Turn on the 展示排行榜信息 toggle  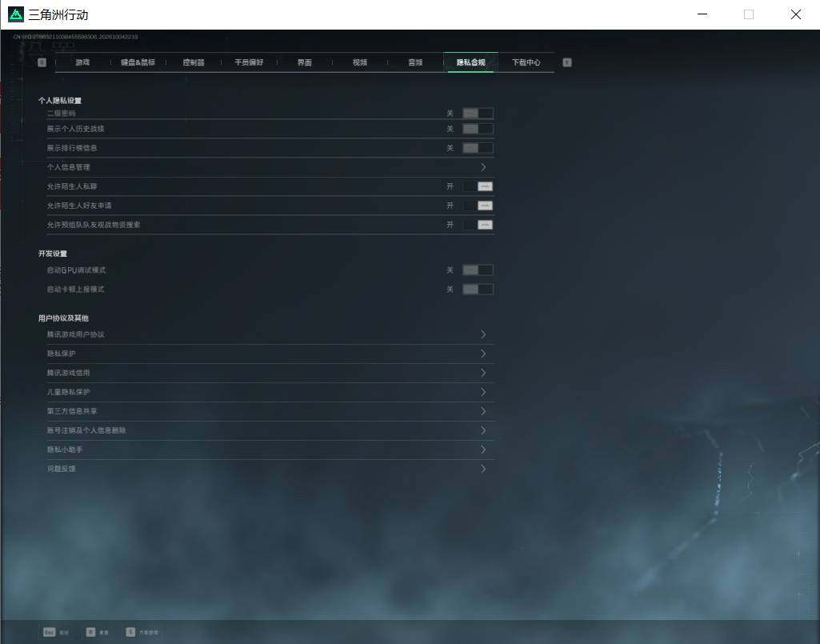tap(478, 148)
